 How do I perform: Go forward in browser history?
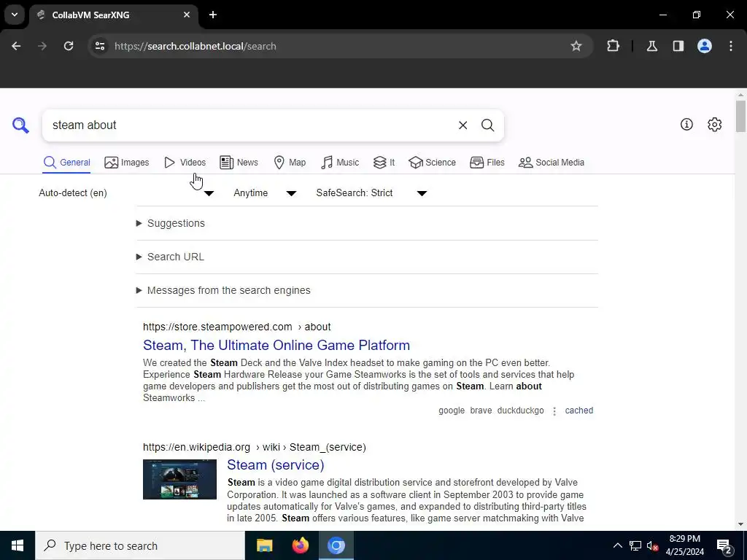point(42,46)
